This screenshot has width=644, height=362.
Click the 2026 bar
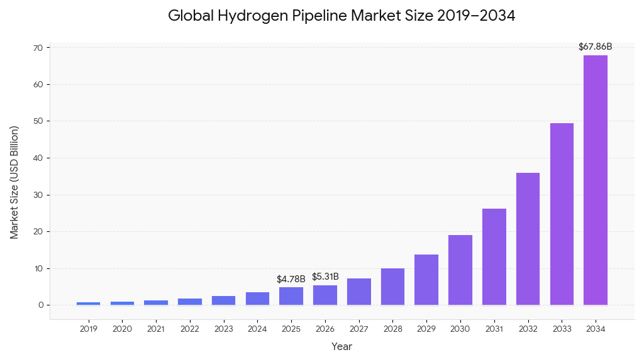(x=325, y=295)
